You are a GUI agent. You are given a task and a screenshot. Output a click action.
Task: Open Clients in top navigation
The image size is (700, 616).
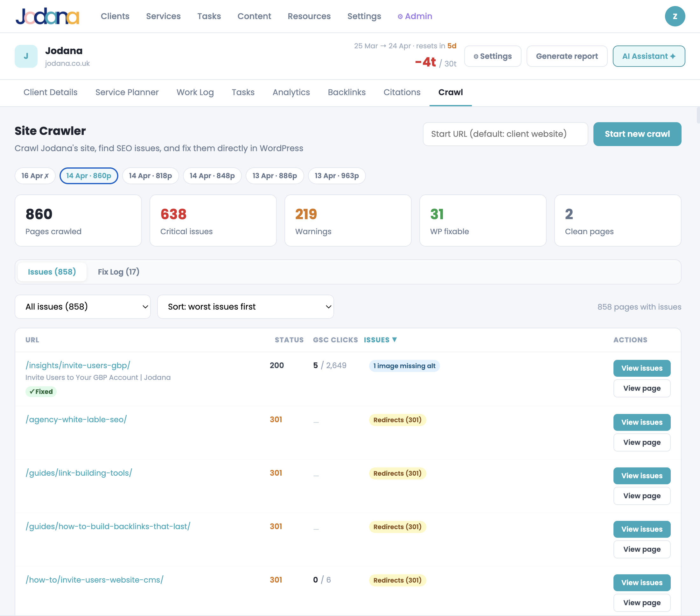click(x=115, y=16)
